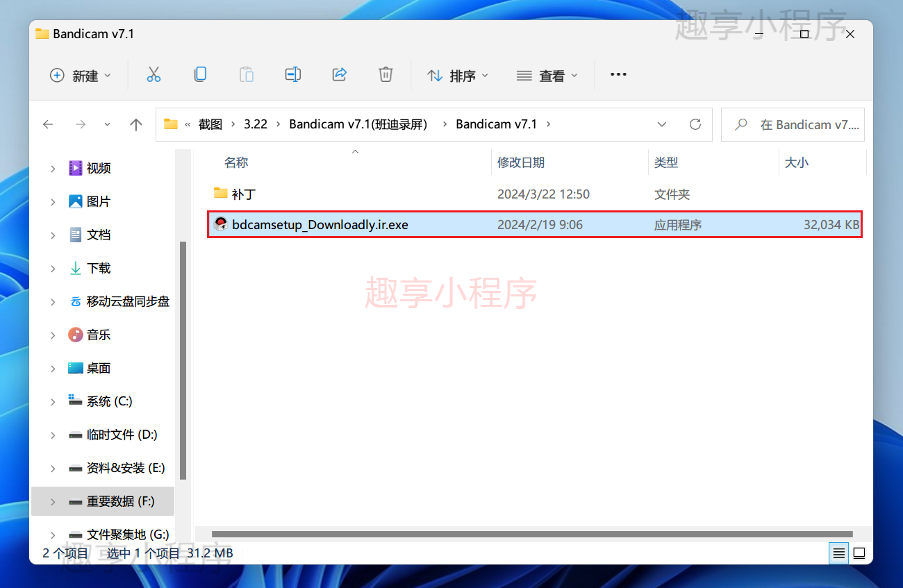Viewport: 903px width, 588px height.
Task: Open the 新建 (New) menu
Action: 80,76
